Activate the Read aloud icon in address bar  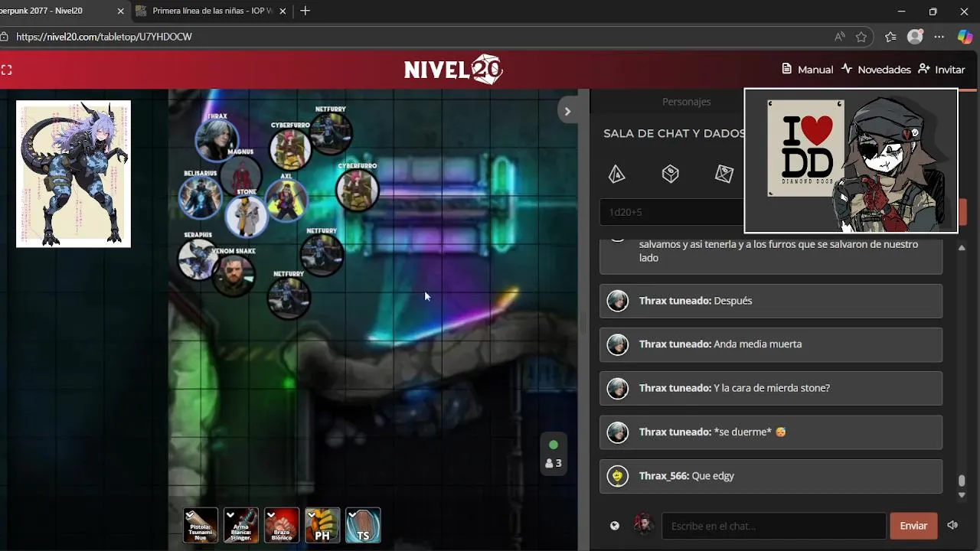pyautogui.click(x=840, y=37)
